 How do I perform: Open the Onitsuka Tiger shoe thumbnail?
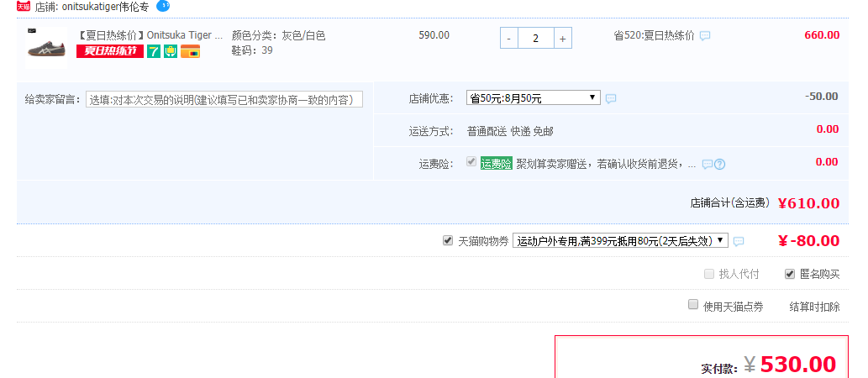[x=46, y=47]
